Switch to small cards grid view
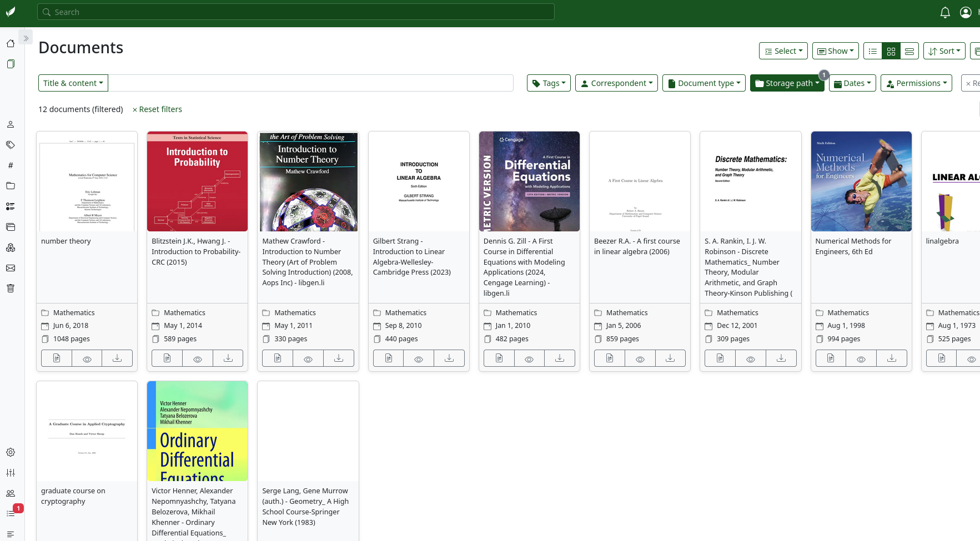Screen dimensions: 980x541 pyautogui.click(x=891, y=51)
